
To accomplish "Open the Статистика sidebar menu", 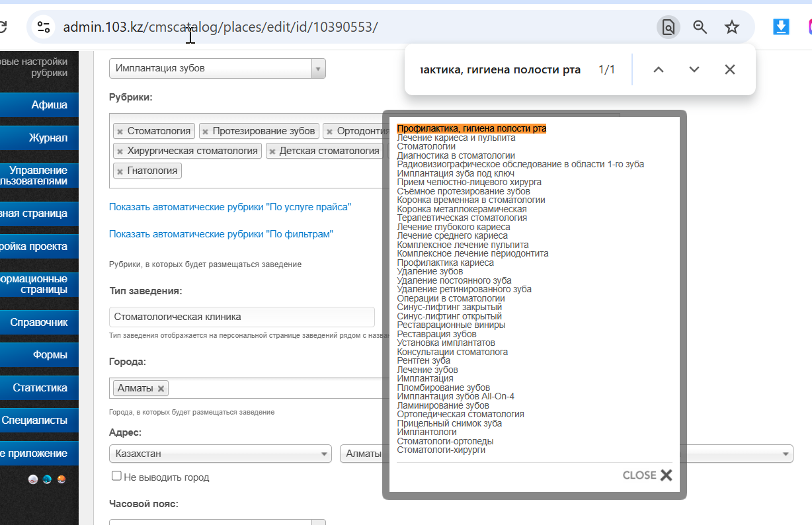I will tap(39, 388).
